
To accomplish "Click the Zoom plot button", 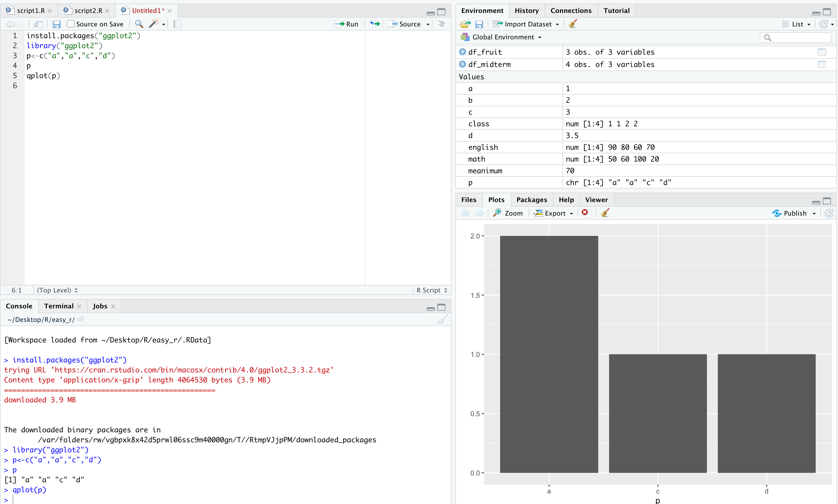I will (x=508, y=213).
